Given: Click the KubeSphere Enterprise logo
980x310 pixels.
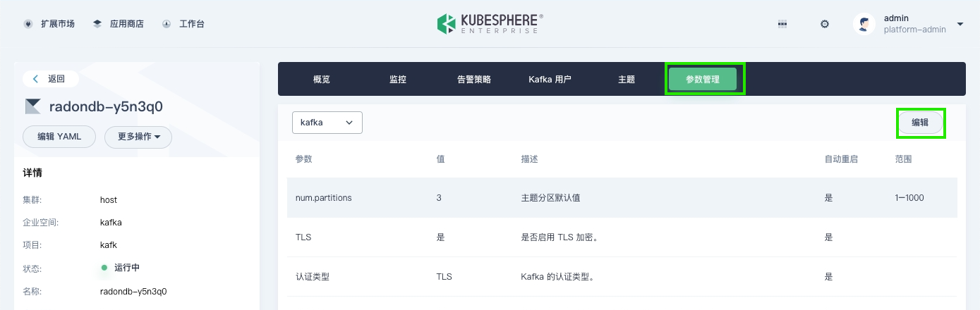Looking at the screenshot, I should (490, 24).
